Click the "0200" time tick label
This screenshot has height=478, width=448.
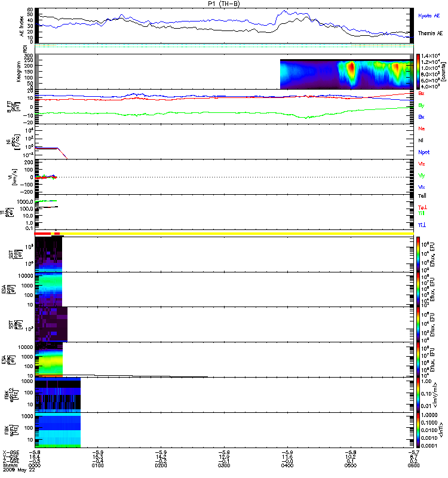tap(161, 465)
